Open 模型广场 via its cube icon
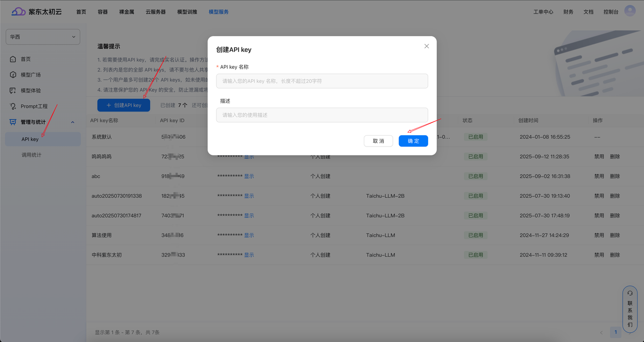Image resolution: width=644 pixels, height=342 pixels. [x=13, y=75]
